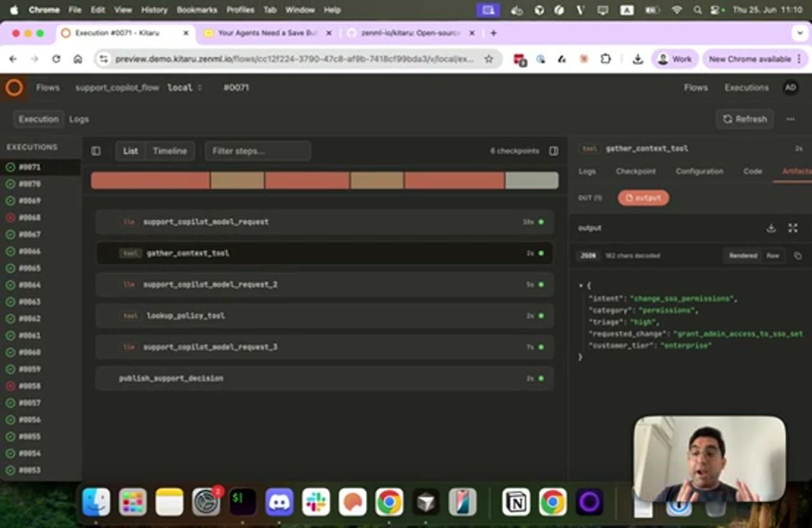This screenshot has height=528, width=812.
Task: Show the Rendered output format
Action: click(743, 256)
